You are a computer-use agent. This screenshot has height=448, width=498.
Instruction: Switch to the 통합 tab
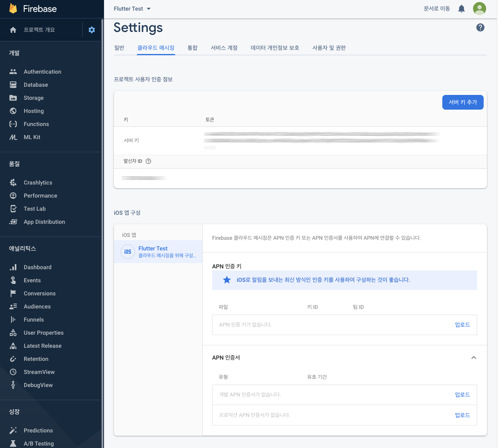tap(192, 48)
